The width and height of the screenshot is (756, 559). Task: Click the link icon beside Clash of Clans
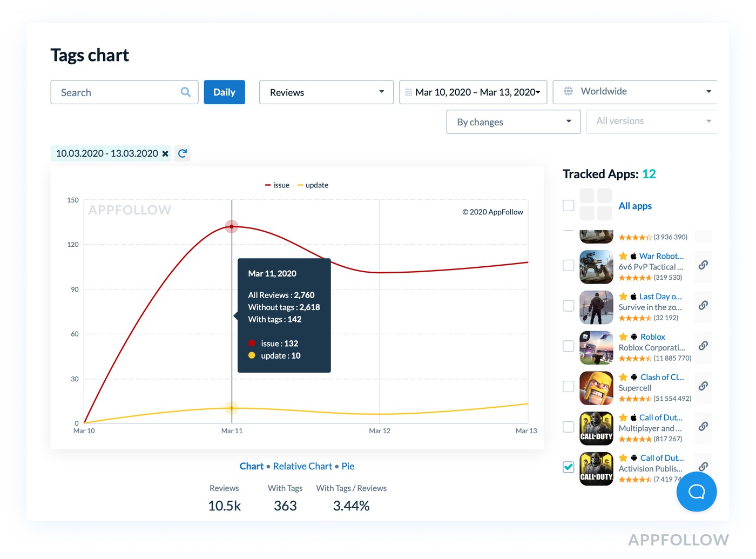click(703, 386)
